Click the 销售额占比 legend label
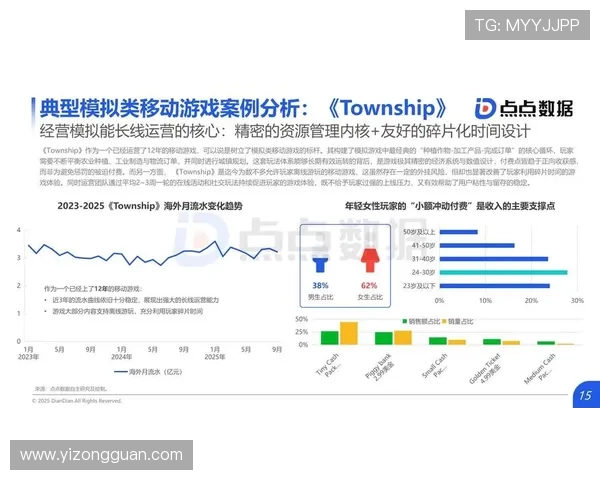 click(x=424, y=322)
